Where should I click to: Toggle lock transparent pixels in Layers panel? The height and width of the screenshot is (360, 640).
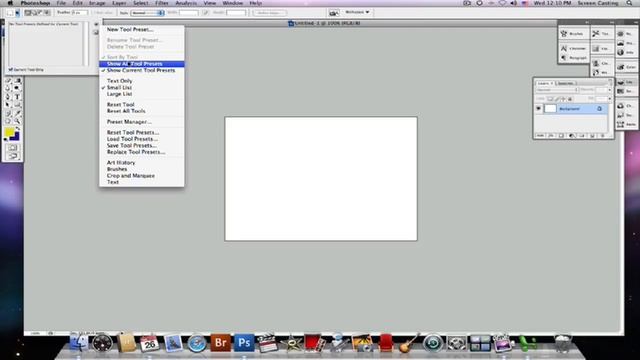point(550,99)
